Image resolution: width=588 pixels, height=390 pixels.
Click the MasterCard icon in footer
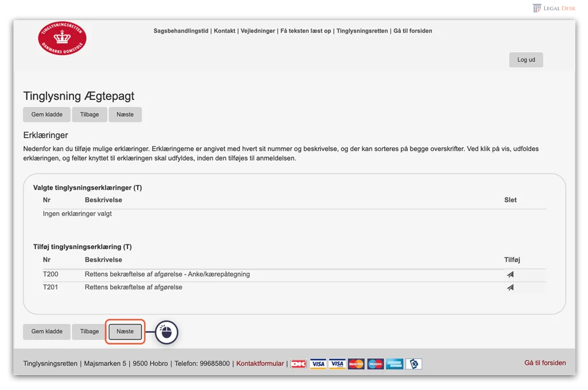356,364
